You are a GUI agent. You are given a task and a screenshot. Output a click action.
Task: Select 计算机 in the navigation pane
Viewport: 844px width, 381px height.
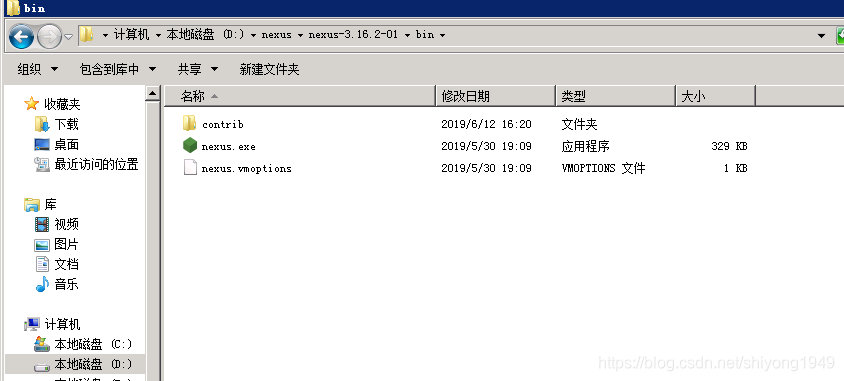pos(62,324)
